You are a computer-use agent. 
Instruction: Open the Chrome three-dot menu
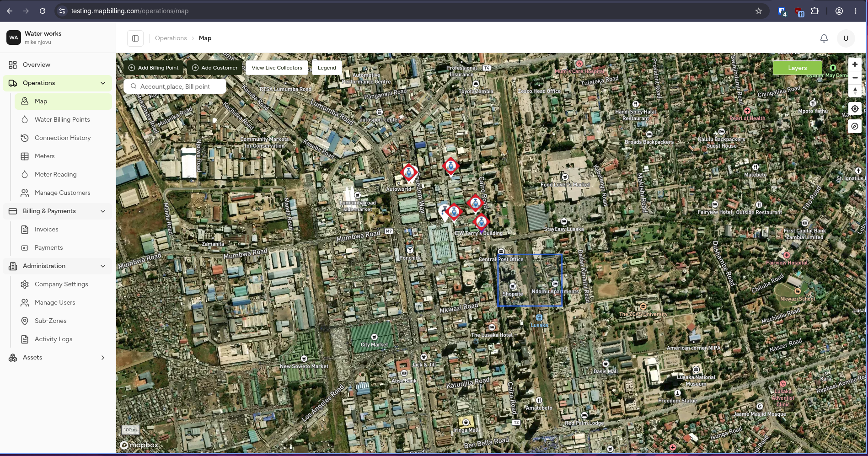tap(856, 11)
